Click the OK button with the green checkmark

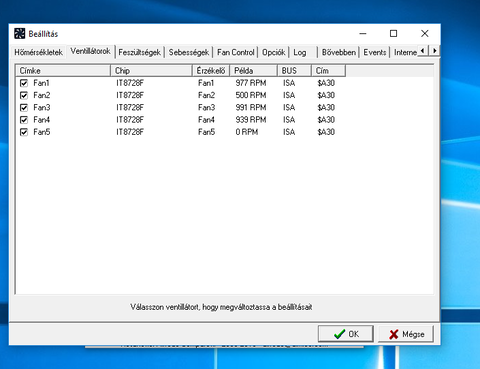pyautogui.click(x=346, y=334)
